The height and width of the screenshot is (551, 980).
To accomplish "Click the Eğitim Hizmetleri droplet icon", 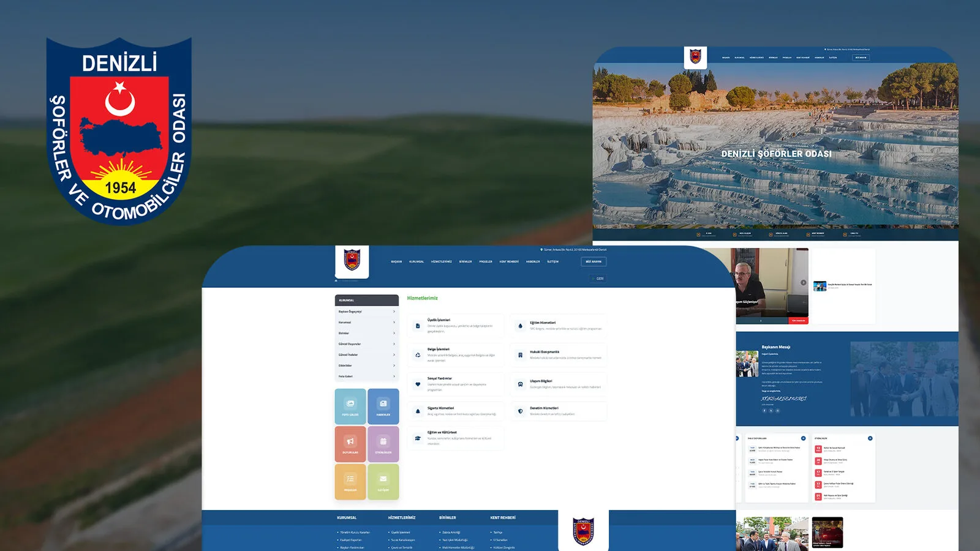I will [520, 326].
